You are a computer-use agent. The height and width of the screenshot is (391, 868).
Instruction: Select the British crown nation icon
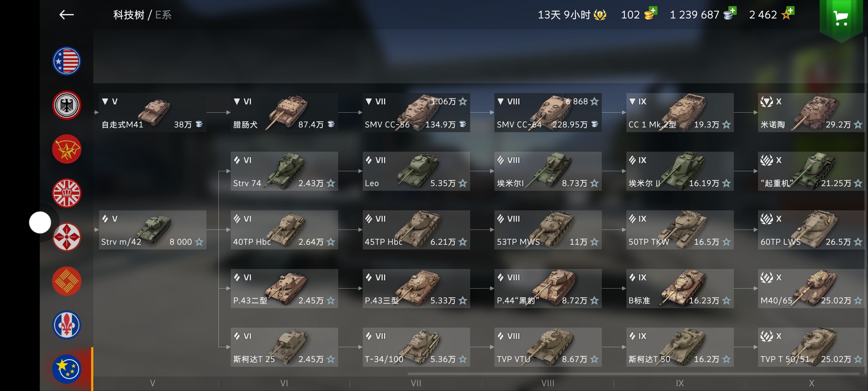67,193
